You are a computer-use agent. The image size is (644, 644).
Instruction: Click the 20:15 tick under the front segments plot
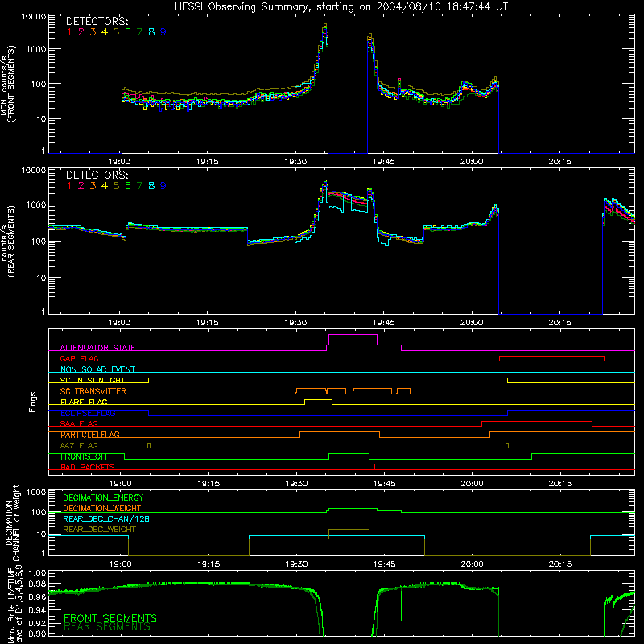559,162
